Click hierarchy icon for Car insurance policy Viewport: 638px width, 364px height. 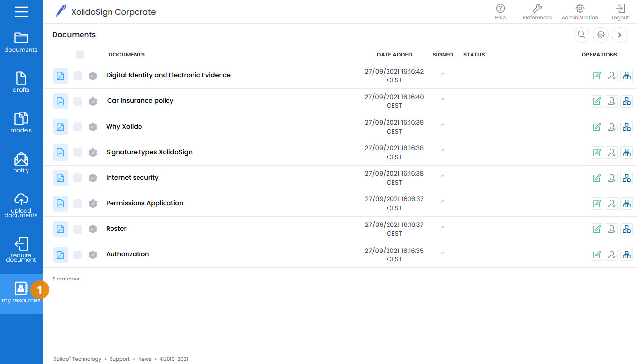[x=626, y=101]
